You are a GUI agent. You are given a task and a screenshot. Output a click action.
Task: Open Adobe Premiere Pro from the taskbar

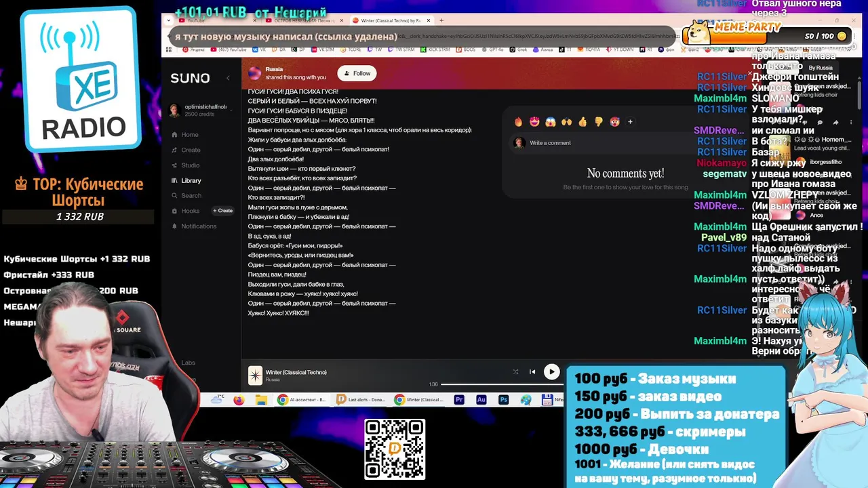click(459, 400)
